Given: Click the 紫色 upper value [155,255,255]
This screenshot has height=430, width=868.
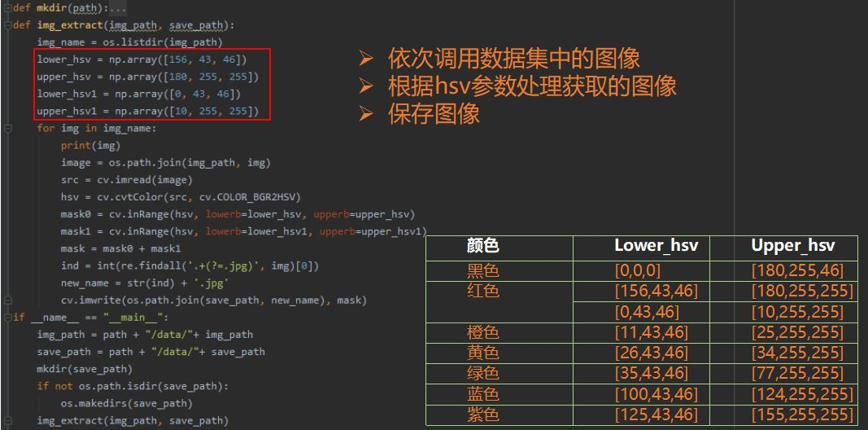Looking at the screenshot, I should 801,415.
